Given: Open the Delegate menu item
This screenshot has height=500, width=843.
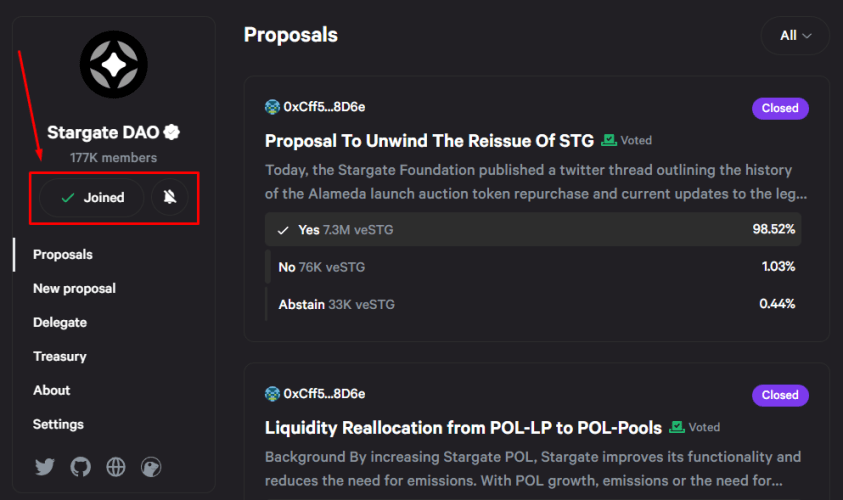Looking at the screenshot, I should pyautogui.click(x=60, y=323).
